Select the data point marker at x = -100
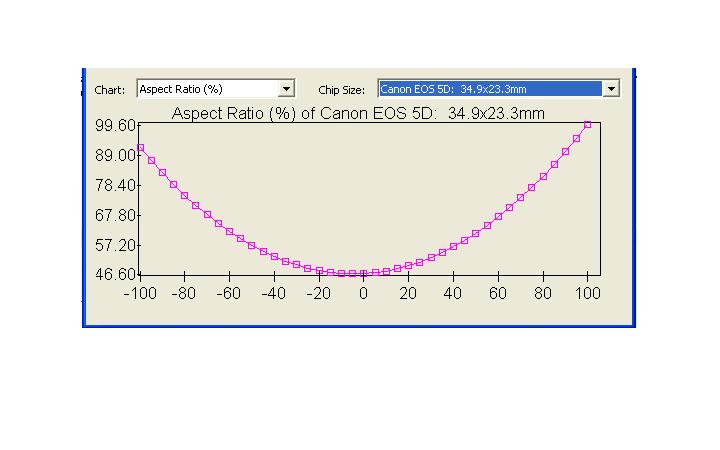 (x=141, y=148)
